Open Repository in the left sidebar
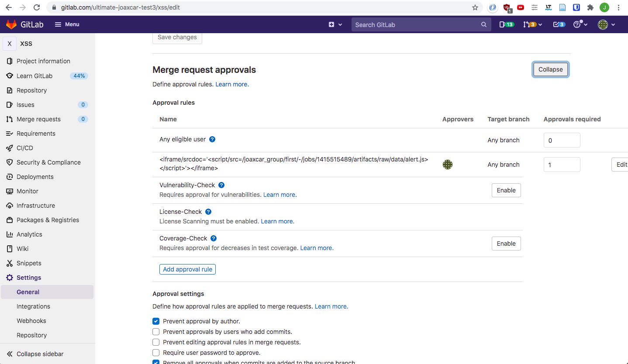The image size is (628, 364). coord(31,90)
